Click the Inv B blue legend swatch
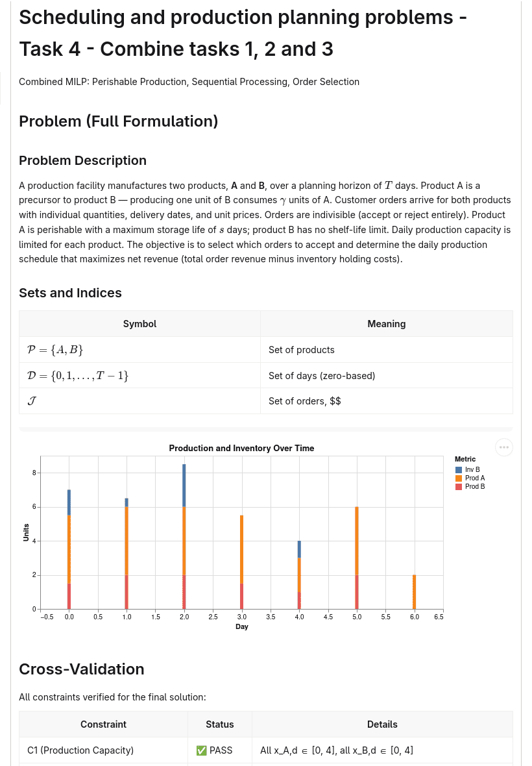The height and width of the screenshot is (766, 532). (x=458, y=469)
